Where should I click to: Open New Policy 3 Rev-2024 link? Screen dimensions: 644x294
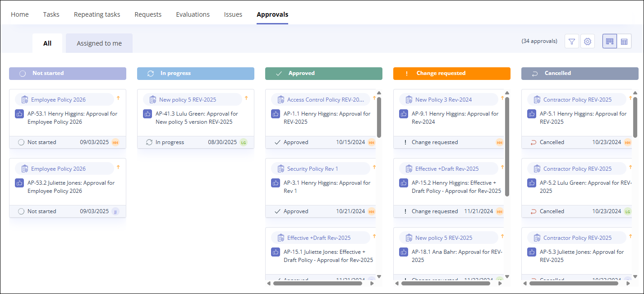(443, 100)
